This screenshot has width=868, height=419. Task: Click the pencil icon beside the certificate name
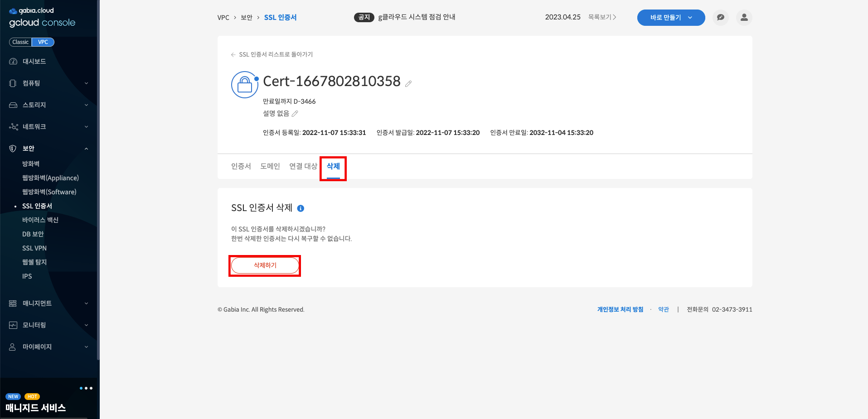click(408, 84)
